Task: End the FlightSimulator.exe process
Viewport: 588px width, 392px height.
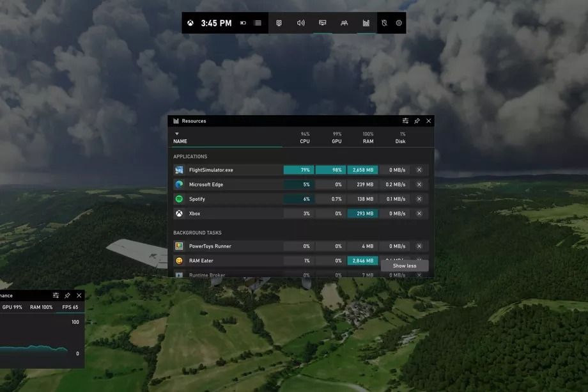Action: (419, 170)
